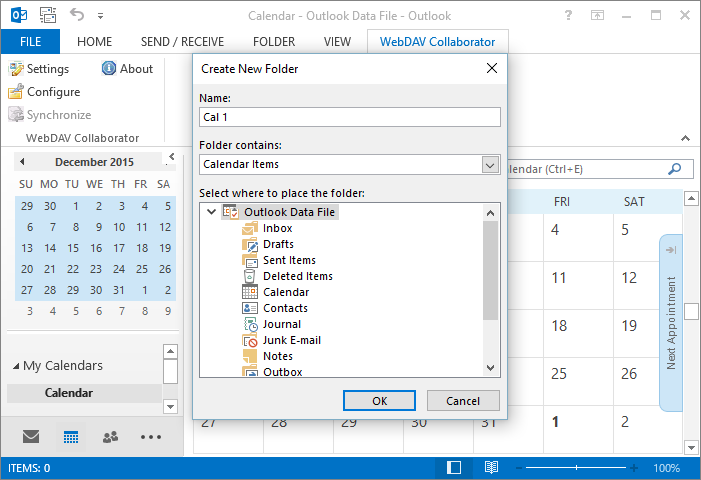Select Junk E-mail folder

(291, 341)
